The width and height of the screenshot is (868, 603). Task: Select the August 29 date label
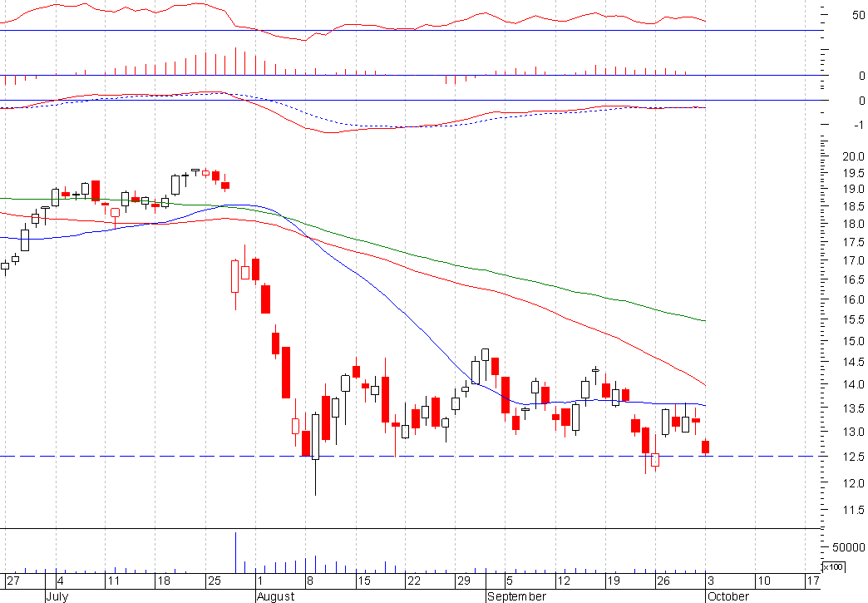(463, 581)
